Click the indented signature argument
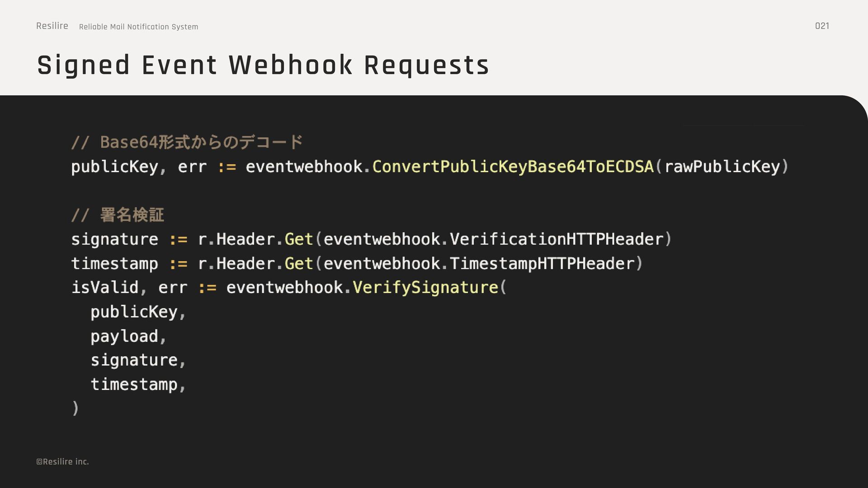 134,361
